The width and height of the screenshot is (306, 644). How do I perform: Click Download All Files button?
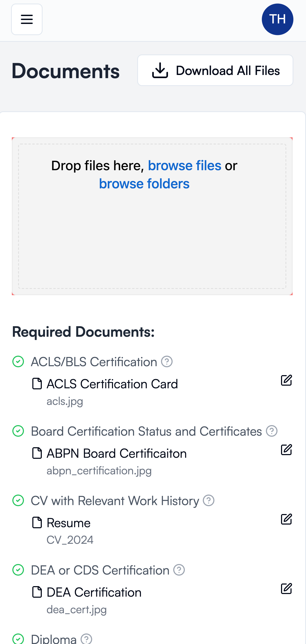215,70
